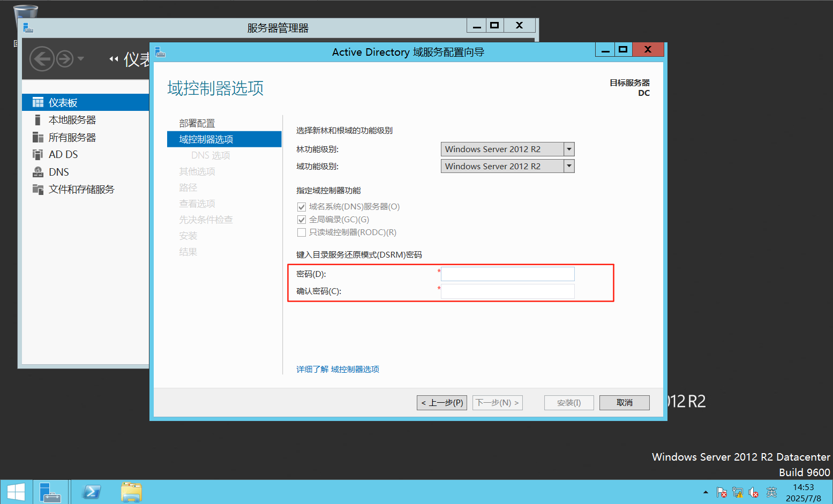Select 文件和存储服务 in Server Manager sidebar
833x504 pixels.
(x=81, y=189)
